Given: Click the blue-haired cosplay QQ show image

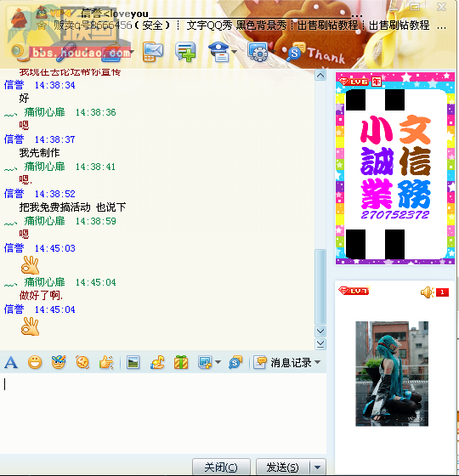Looking at the screenshot, I should pyautogui.click(x=392, y=374).
